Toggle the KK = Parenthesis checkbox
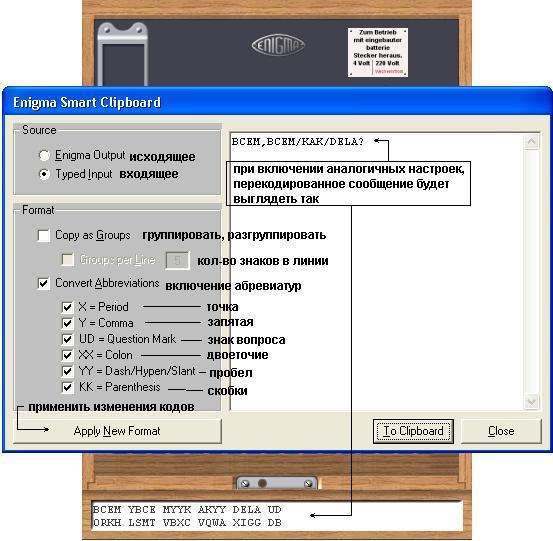This screenshot has height=541, width=553. click(x=67, y=387)
